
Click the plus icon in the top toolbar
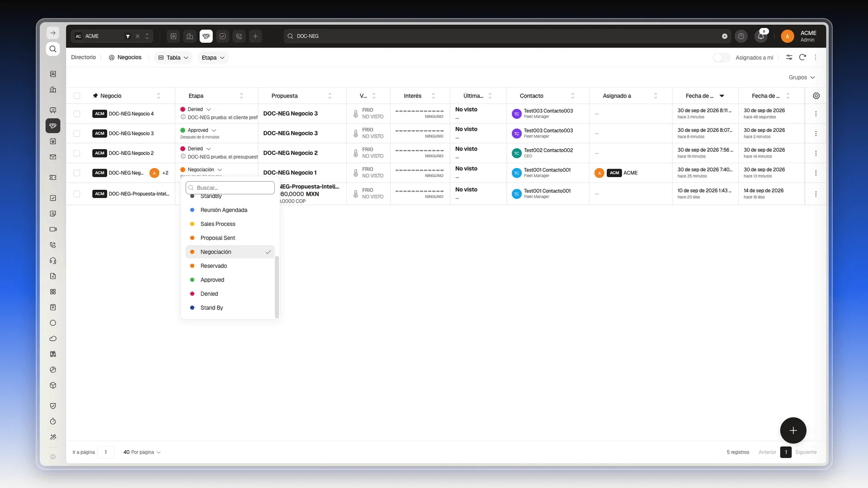tap(255, 36)
